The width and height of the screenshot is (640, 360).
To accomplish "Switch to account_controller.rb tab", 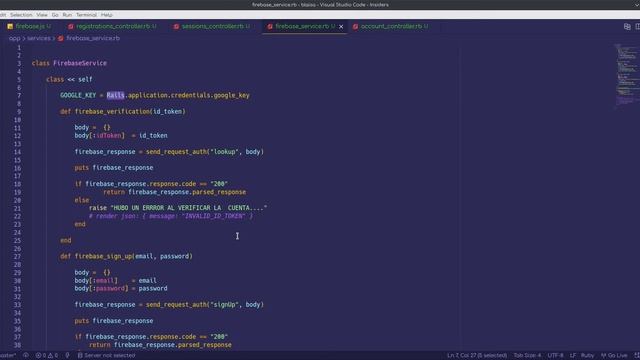I will click(391, 26).
